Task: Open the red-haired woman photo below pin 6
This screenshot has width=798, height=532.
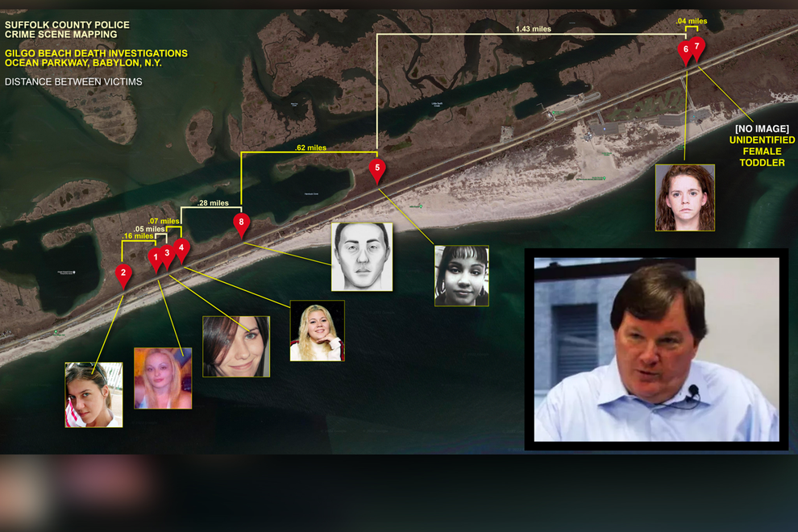Action: (684, 197)
